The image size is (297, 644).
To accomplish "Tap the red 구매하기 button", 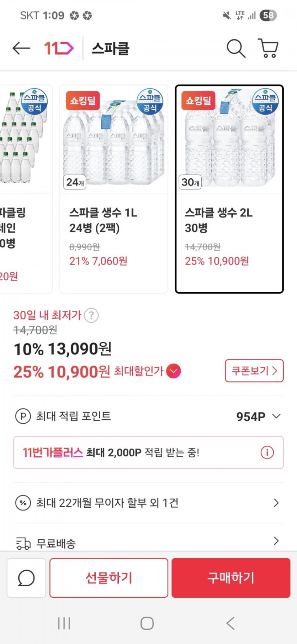I will (231, 577).
